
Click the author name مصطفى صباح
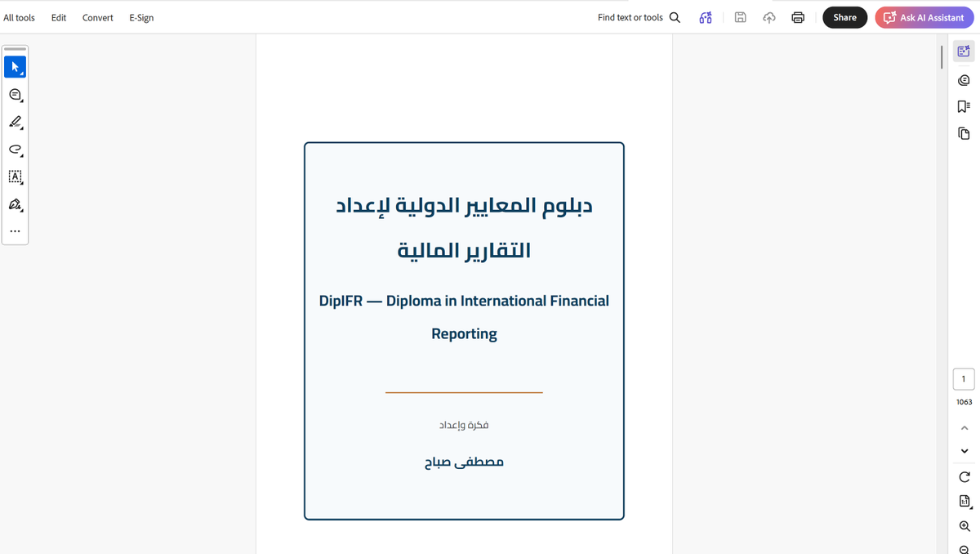[464, 462]
